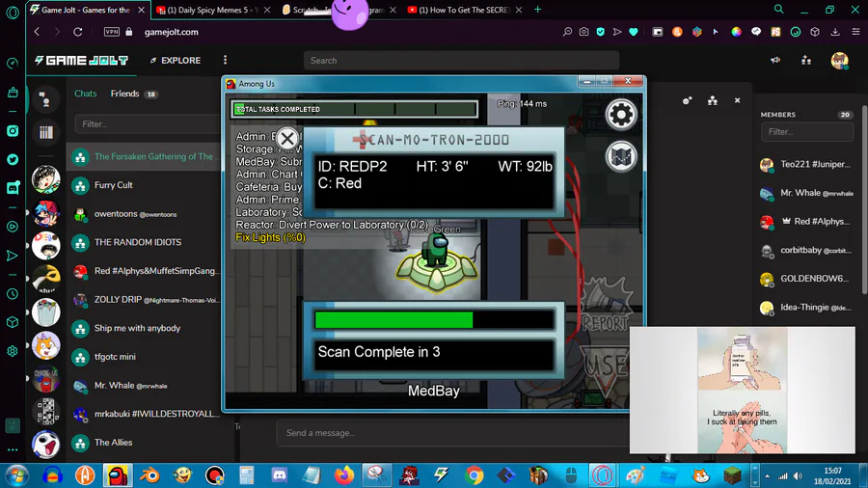Screen dimensions: 868x488
Task: Open the friends icon in Game Jolt top bar
Action: (806, 61)
